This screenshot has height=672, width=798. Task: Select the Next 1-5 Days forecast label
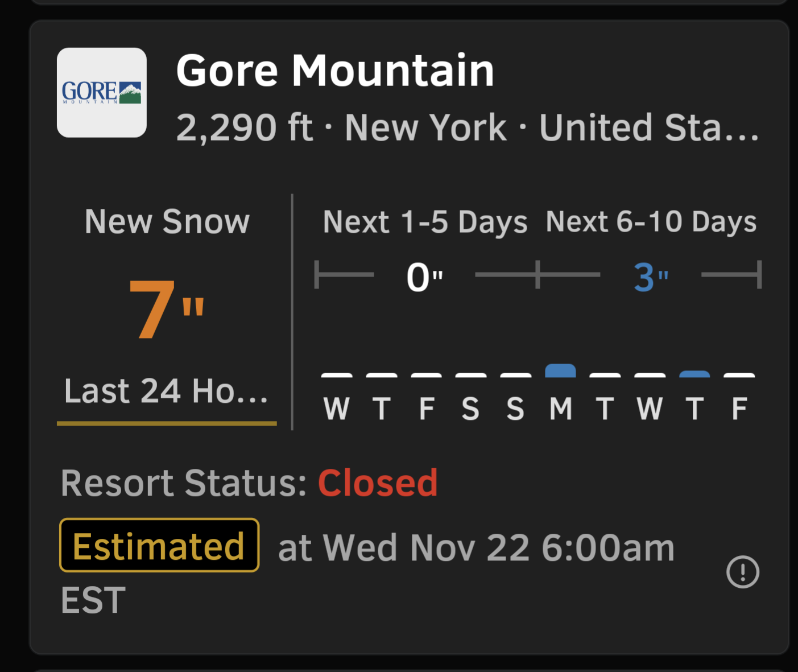click(x=425, y=221)
